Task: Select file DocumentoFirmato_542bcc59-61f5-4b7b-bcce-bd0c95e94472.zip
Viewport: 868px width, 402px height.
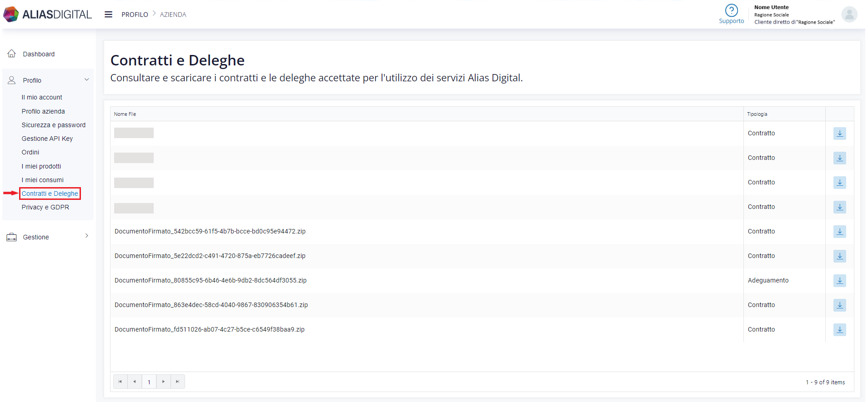Action: [210, 231]
